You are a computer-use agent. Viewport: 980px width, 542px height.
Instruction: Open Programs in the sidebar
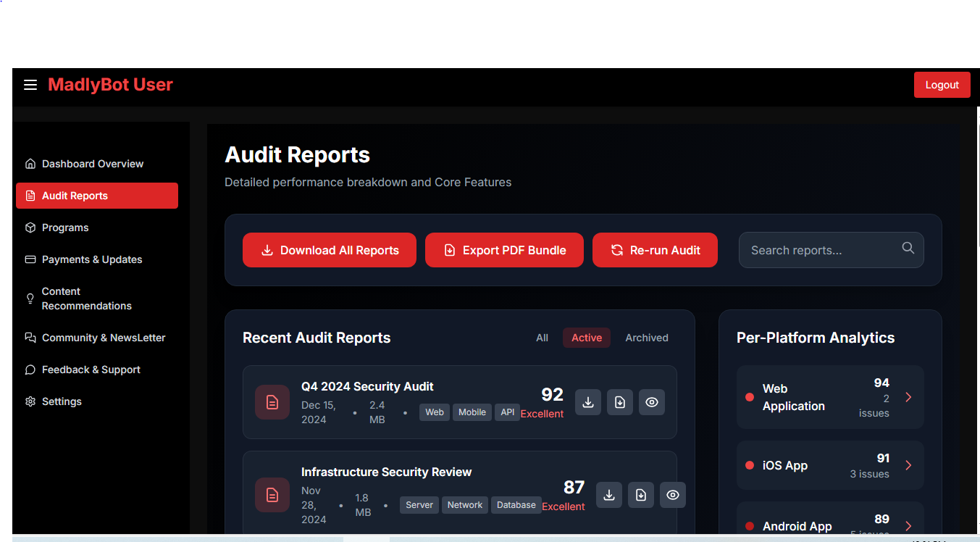[65, 228]
